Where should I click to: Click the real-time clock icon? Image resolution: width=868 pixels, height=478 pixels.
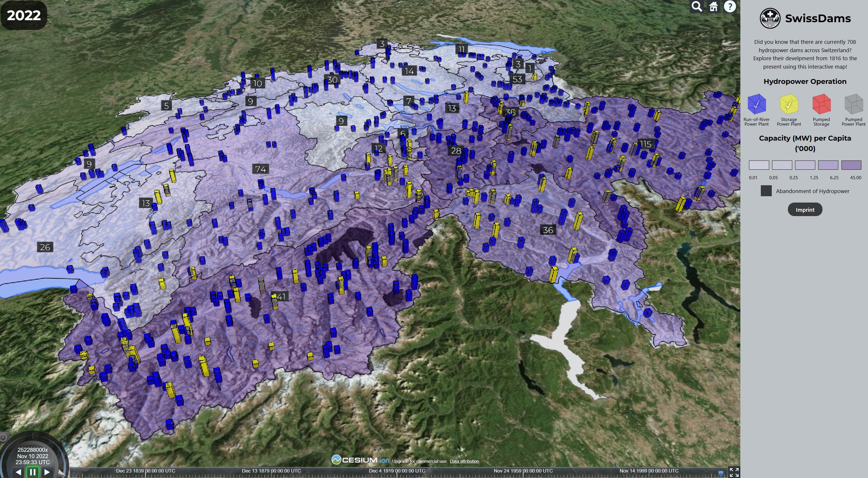3,437
